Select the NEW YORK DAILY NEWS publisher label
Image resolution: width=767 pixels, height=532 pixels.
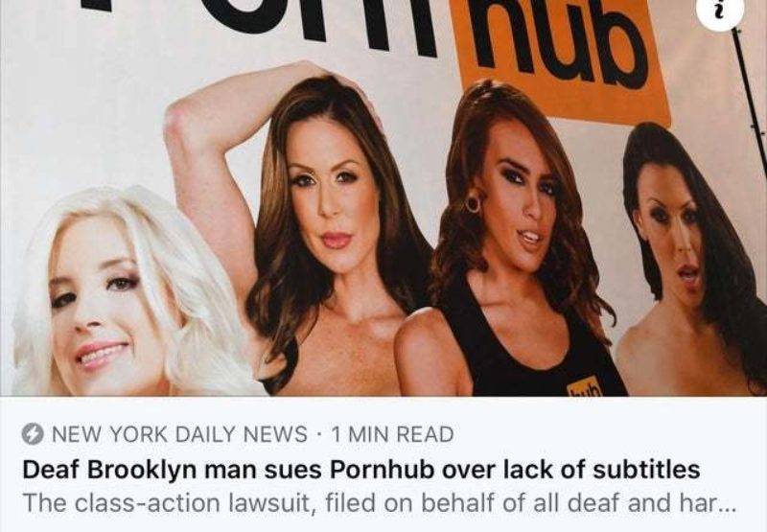(179, 434)
